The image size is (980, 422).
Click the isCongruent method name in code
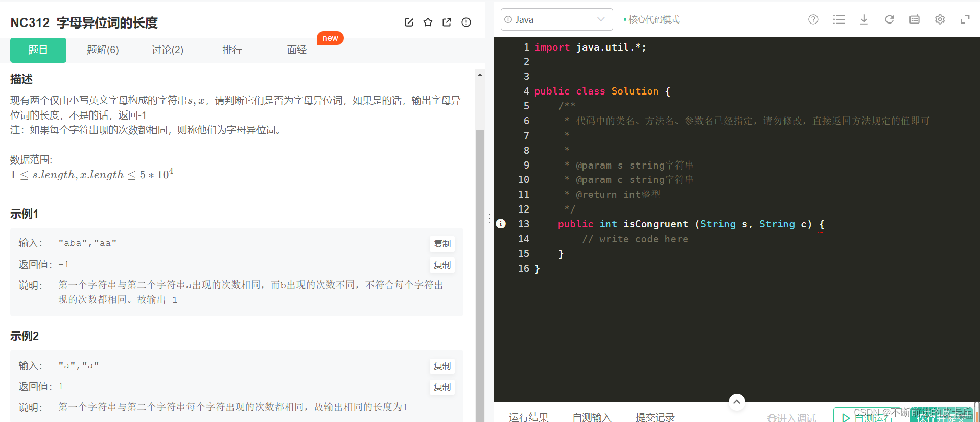point(656,224)
